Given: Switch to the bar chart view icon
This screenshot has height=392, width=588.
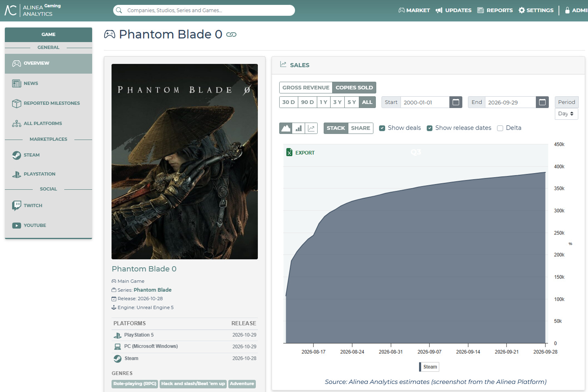Looking at the screenshot, I should [299, 128].
